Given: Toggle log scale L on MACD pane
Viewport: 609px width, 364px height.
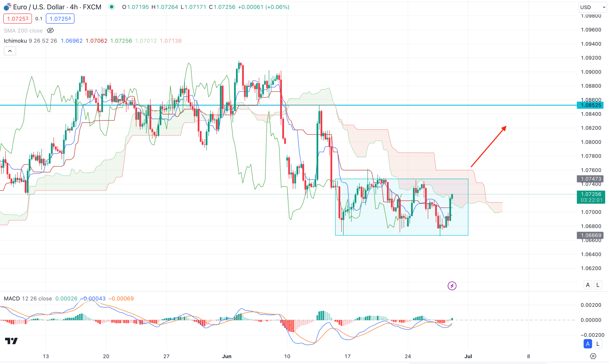Looking at the screenshot, I should (598, 344).
